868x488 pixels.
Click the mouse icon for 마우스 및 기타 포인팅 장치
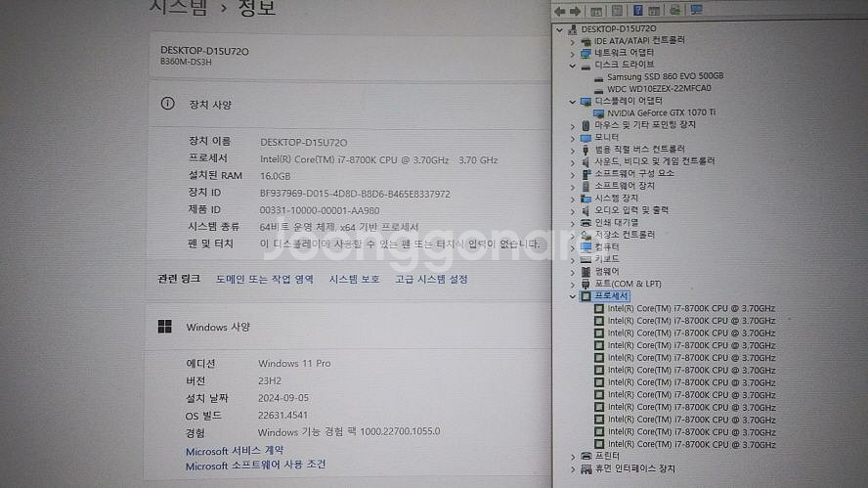[586, 126]
